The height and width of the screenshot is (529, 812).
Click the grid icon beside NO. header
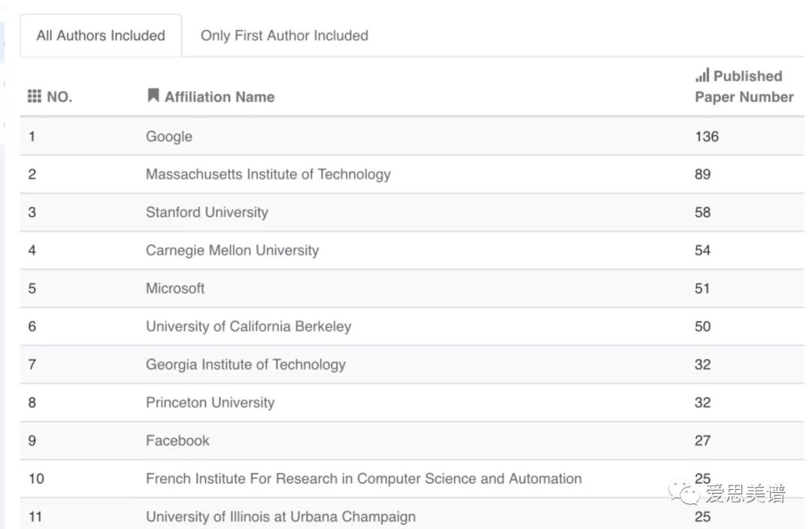pos(35,96)
